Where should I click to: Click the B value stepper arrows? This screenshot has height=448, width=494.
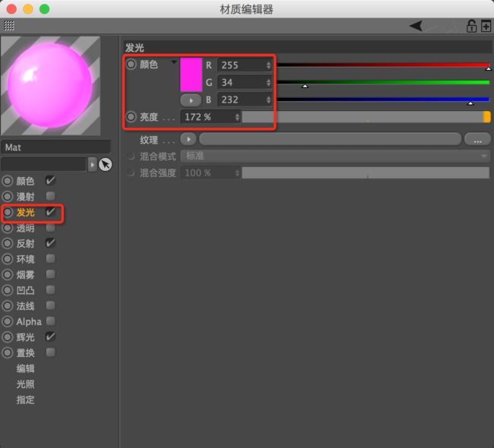click(268, 99)
